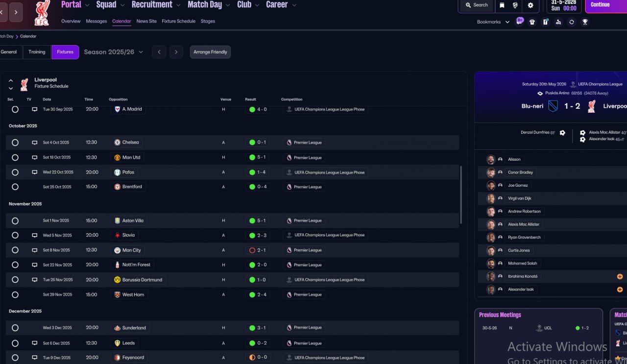
Task: Select the Chelsea fixture radio button
Action: click(x=15, y=143)
